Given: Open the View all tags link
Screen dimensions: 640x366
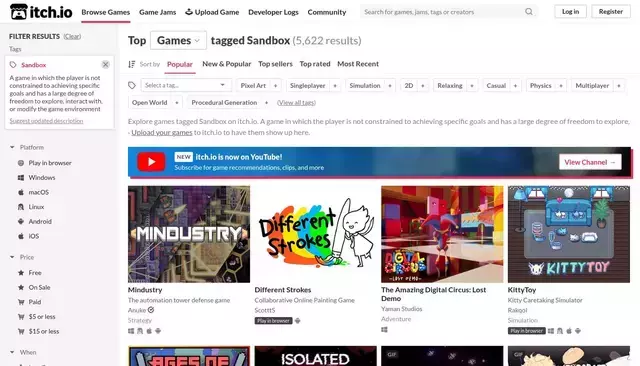Looking at the screenshot, I should pyautogui.click(x=296, y=102).
